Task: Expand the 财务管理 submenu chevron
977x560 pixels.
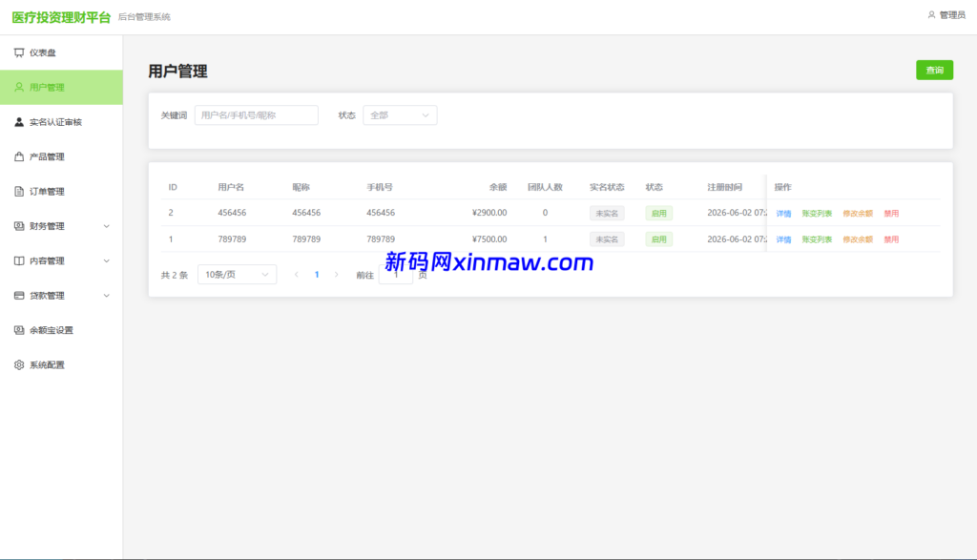Action: pos(107,226)
